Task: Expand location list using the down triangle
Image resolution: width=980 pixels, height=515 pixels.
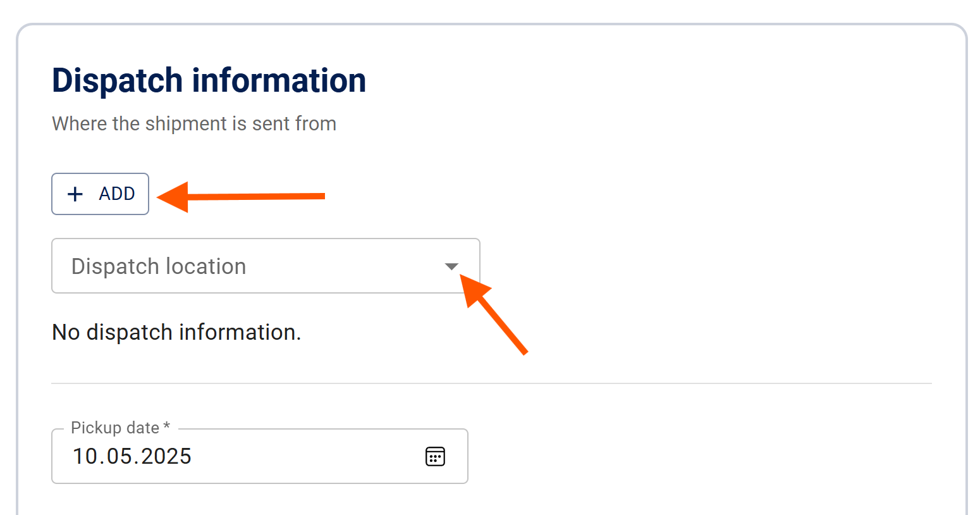Action: (451, 266)
